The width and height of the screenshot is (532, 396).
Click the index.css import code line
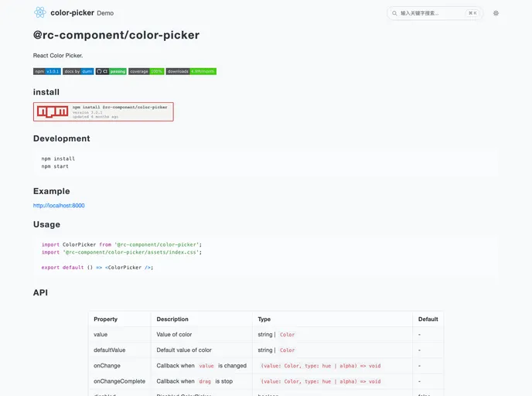[x=121, y=252]
